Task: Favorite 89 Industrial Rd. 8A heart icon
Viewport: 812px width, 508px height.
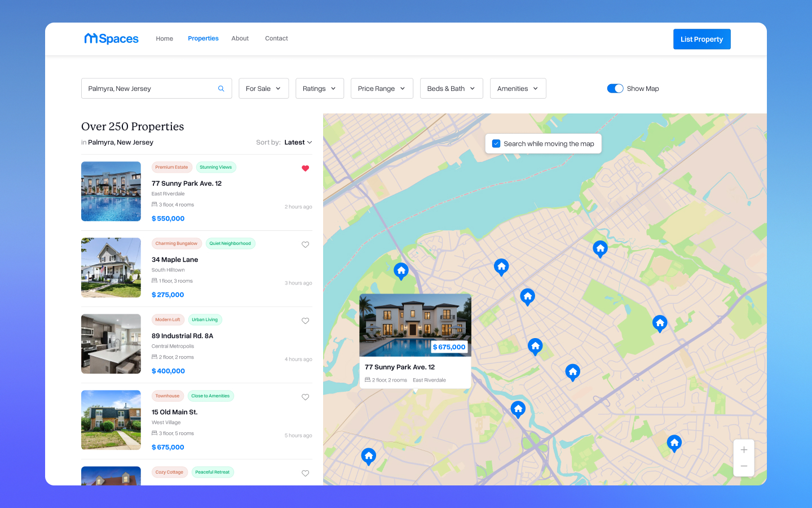Action: point(305,321)
